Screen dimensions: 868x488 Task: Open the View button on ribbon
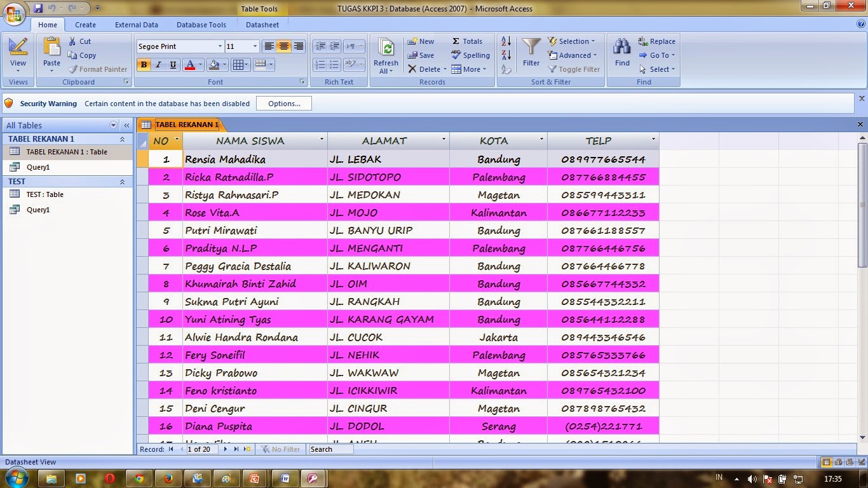click(18, 55)
